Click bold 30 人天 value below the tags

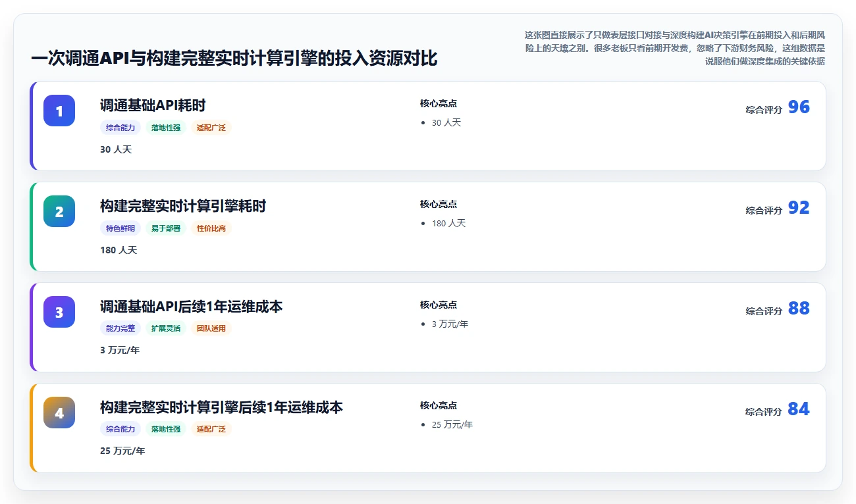tap(116, 149)
